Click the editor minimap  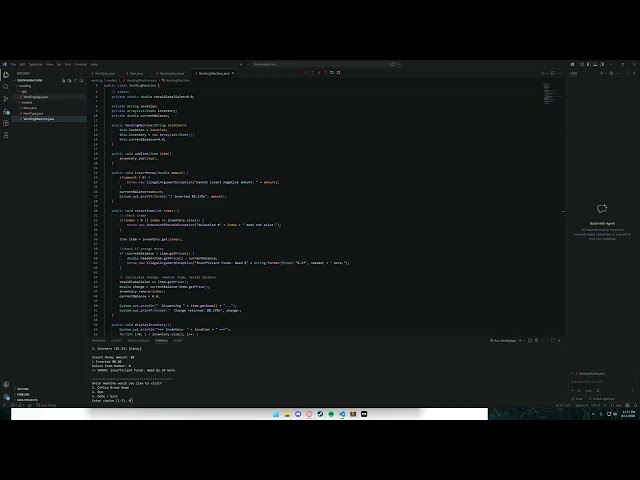coord(553,93)
